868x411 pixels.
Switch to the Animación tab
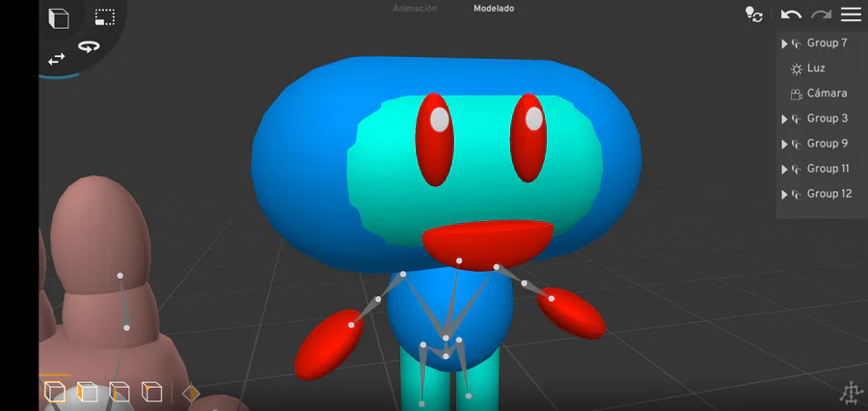click(x=415, y=9)
